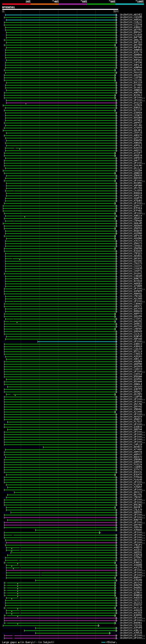Choose the UniRef100_P05737 entry

tap(131, 605)
